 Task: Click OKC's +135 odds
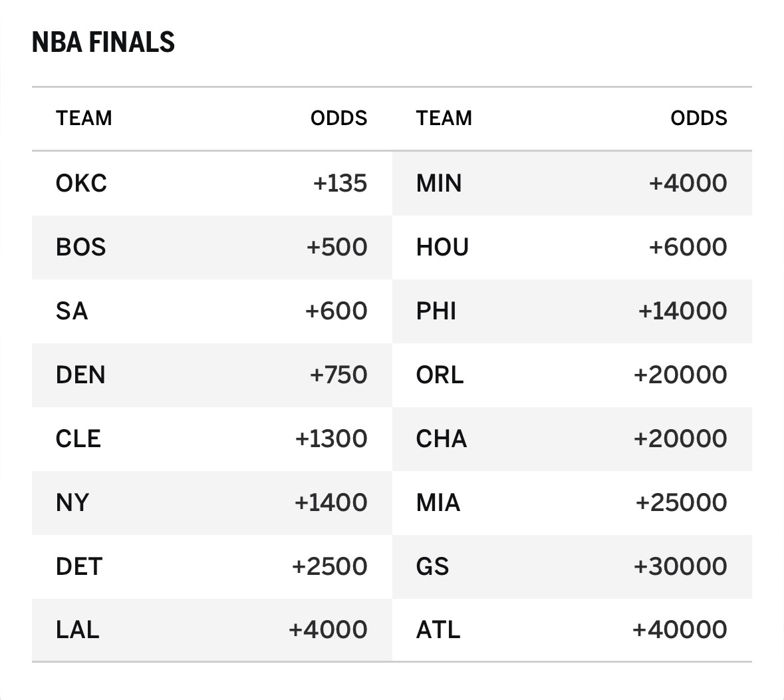pyautogui.click(x=340, y=183)
